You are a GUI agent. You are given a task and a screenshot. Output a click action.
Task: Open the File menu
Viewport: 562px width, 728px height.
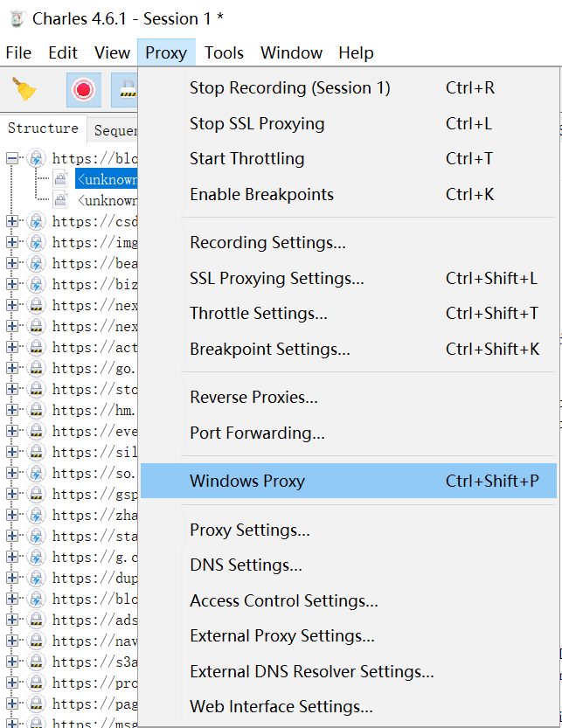pos(18,53)
